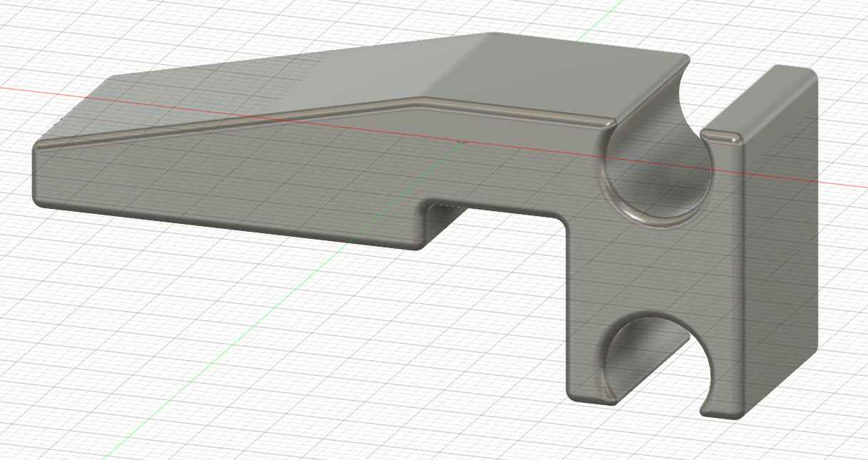
Task: Select the rounded left end of the arm
Action: (x=35, y=176)
